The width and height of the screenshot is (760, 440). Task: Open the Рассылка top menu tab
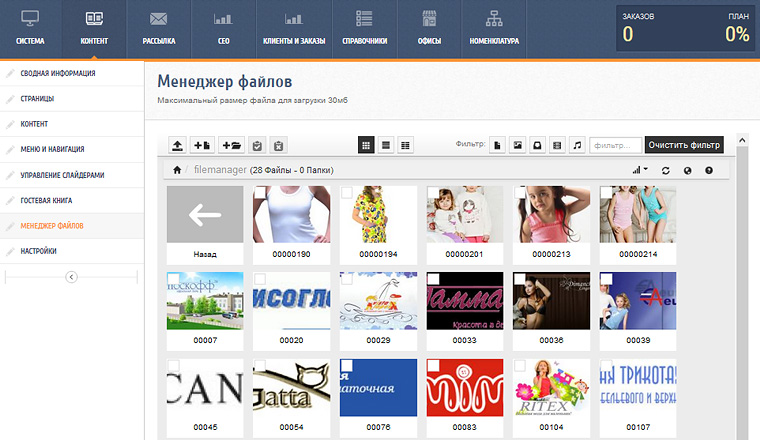[x=158, y=29]
